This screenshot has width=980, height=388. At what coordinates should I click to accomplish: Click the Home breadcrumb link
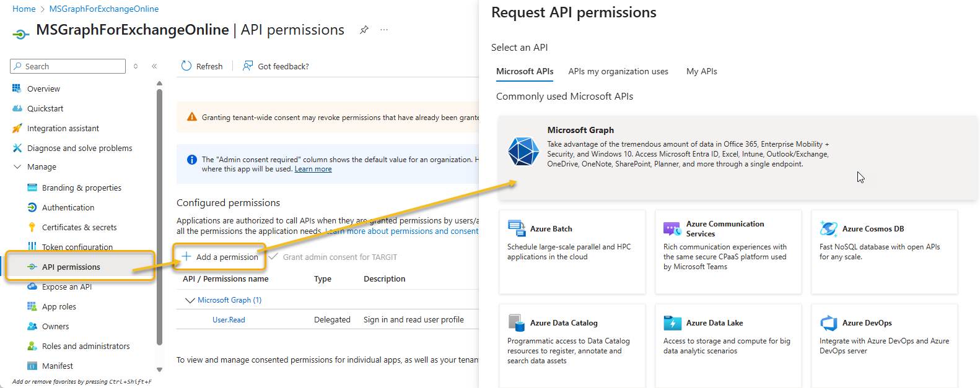[24, 9]
